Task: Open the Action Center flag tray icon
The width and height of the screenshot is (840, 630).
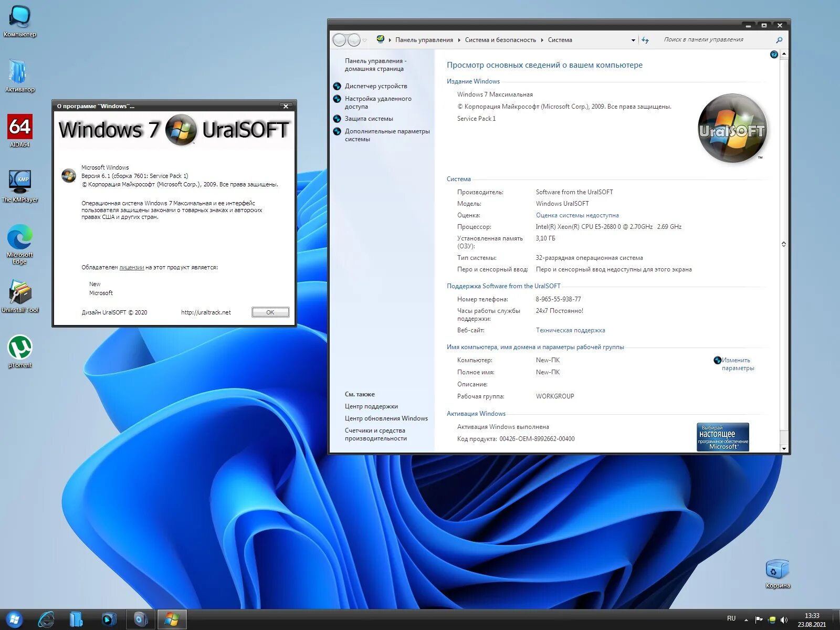Action: coord(759,619)
